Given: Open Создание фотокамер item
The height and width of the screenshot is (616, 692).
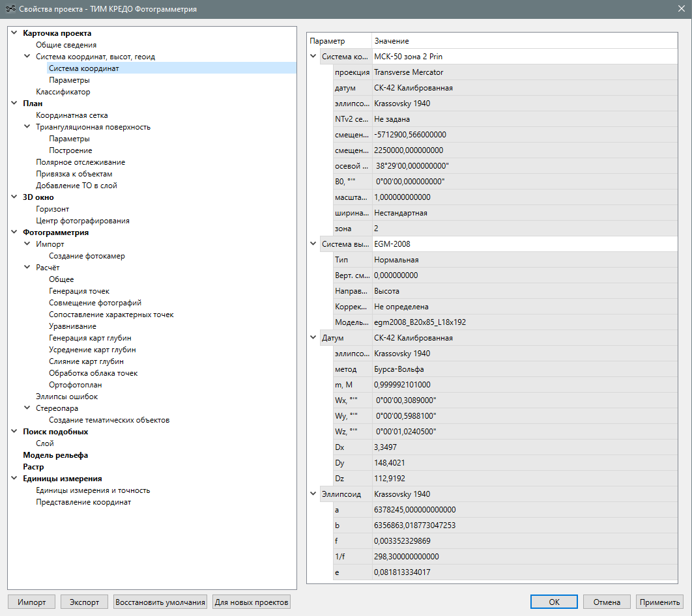Looking at the screenshot, I should click(x=87, y=256).
